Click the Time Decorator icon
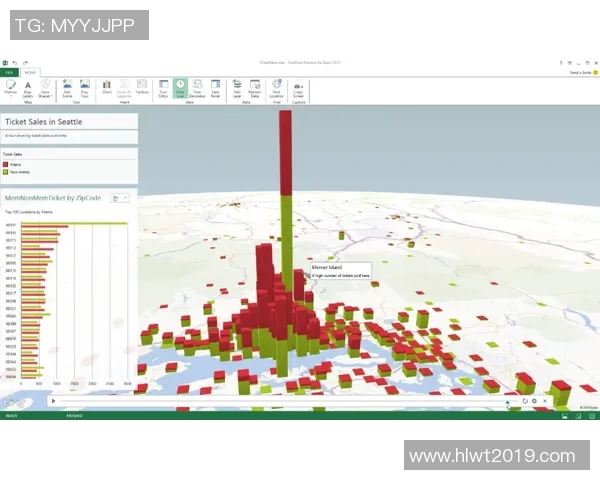Viewport: 600px width, 480px height. pos(197,88)
